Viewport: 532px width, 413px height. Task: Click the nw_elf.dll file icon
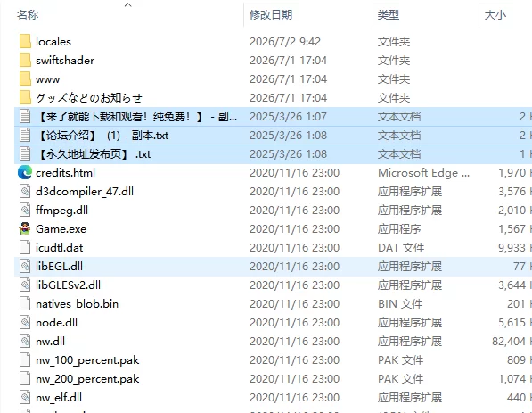click(x=25, y=397)
